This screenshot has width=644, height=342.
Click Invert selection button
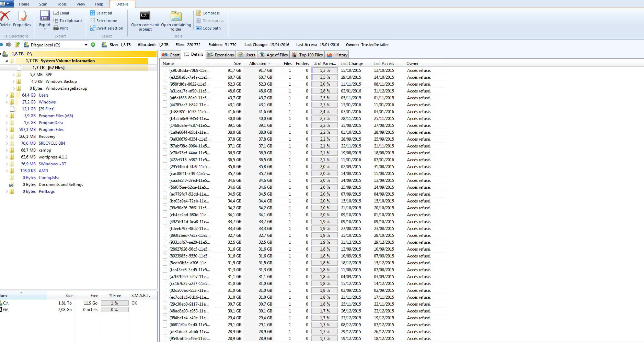point(106,28)
